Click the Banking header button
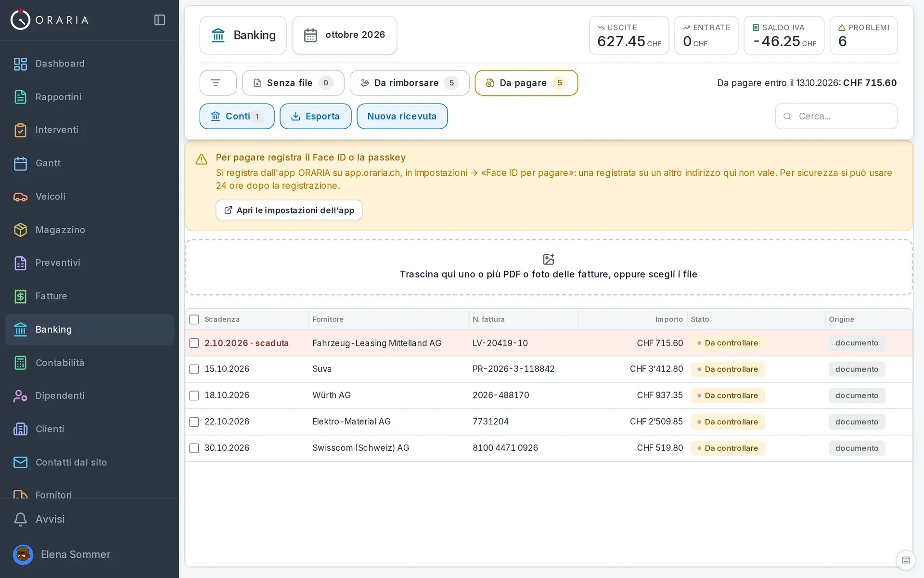Image resolution: width=924 pixels, height=578 pixels. [243, 35]
